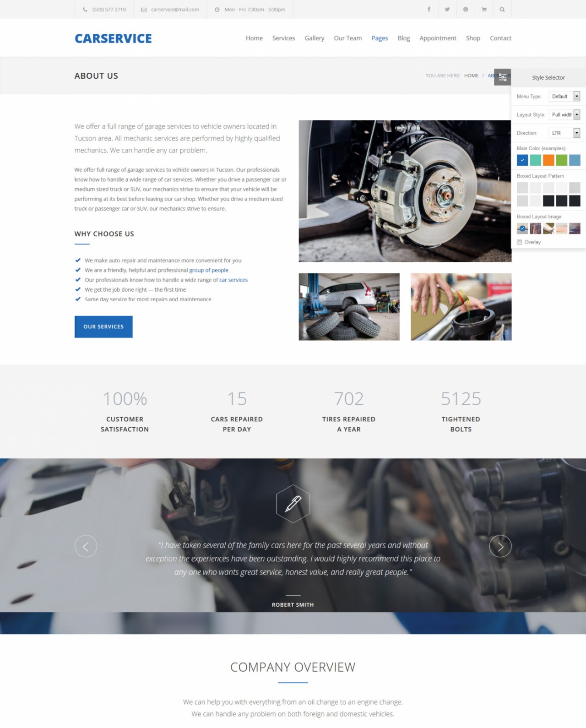Viewport: 586px width, 728px height.
Task: Open the Appointment menu item
Action: click(438, 38)
